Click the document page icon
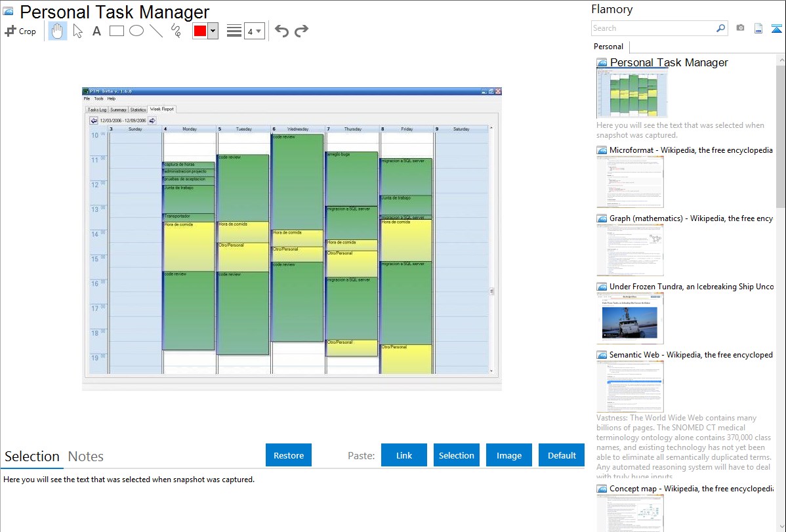This screenshot has width=786, height=532. [x=758, y=28]
